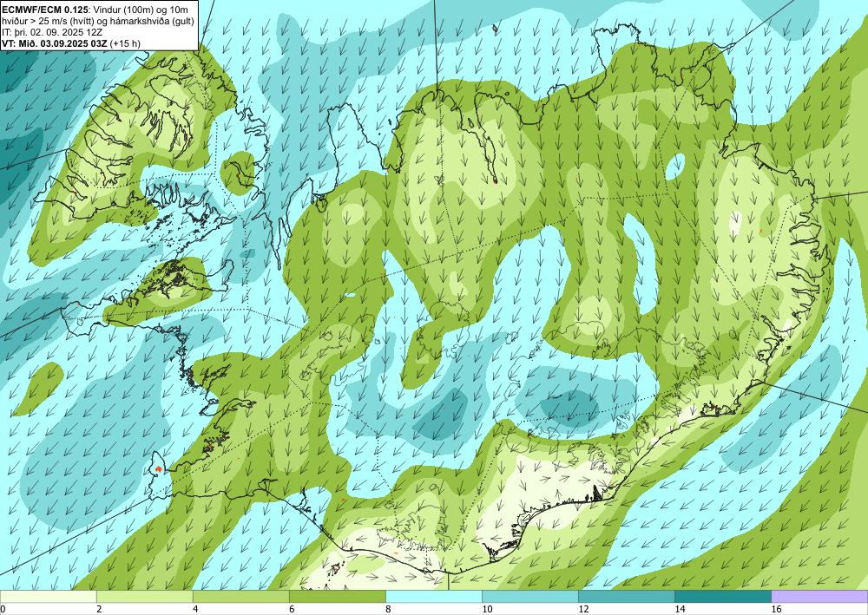Click the light cyan 8–10 m/s legend swatch
This screenshot has height=615, width=868.
[x=434, y=596]
